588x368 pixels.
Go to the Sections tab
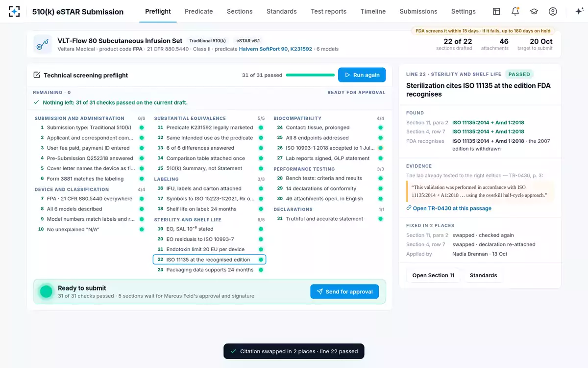(240, 11)
